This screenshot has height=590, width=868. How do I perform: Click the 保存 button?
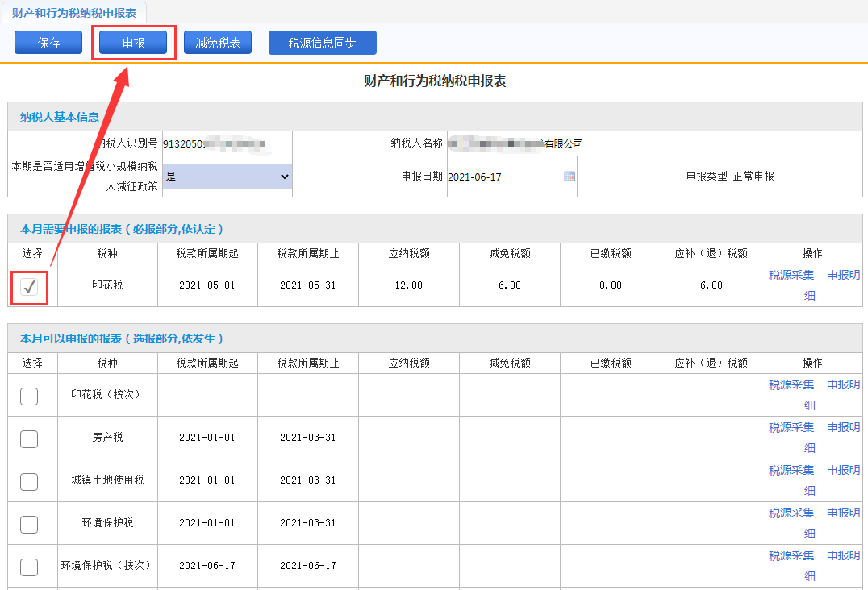[48, 43]
